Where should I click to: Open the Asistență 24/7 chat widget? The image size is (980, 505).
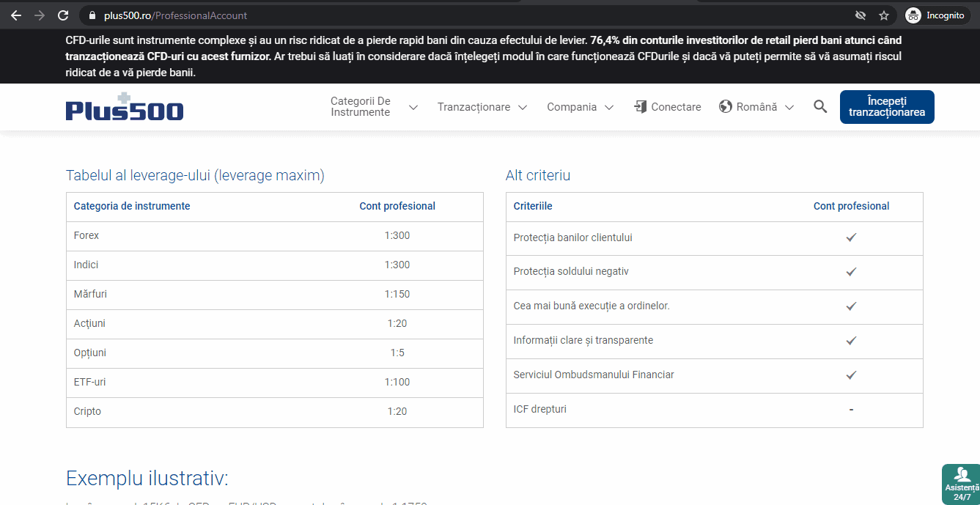[960, 484]
